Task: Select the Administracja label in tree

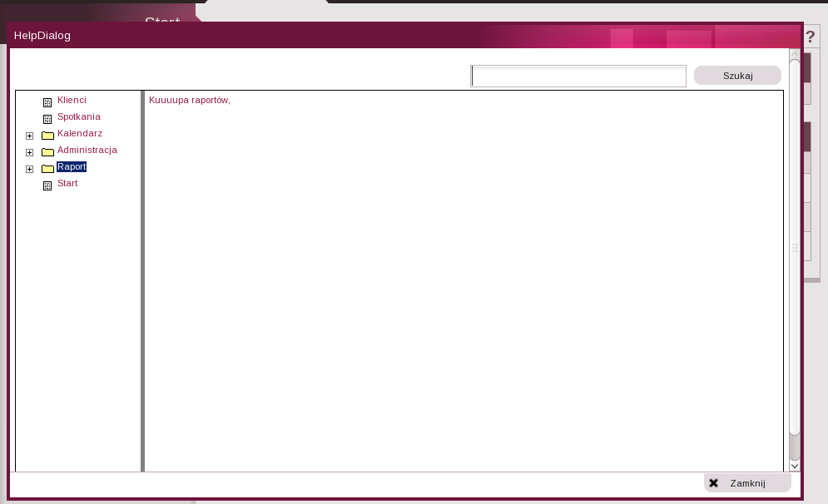Action: point(87,150)
